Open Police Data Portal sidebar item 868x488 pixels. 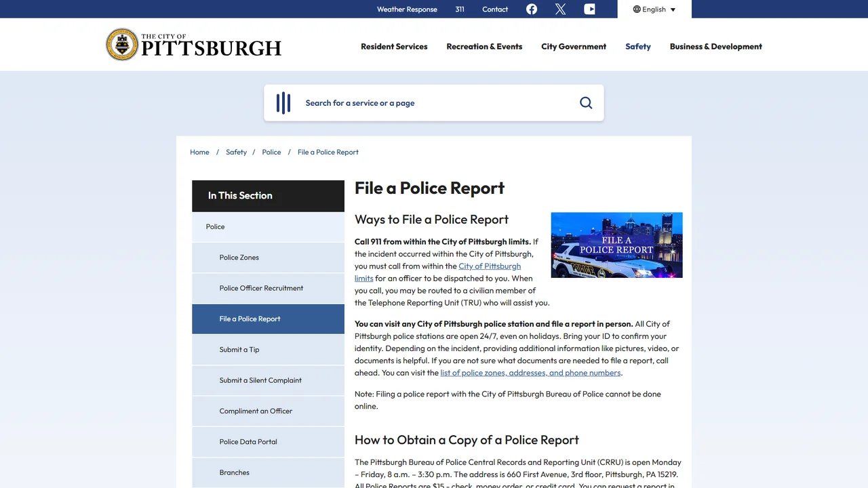click(x=269, y=442)
